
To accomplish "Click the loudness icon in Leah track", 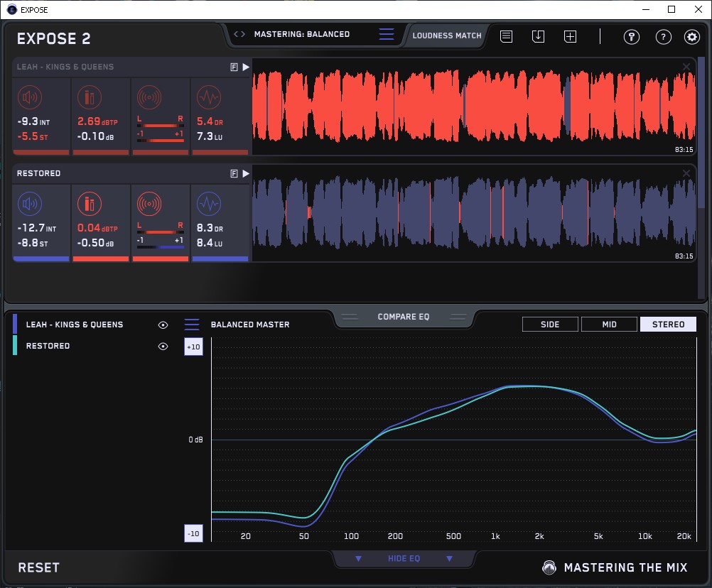I will (x=30, y=97).
